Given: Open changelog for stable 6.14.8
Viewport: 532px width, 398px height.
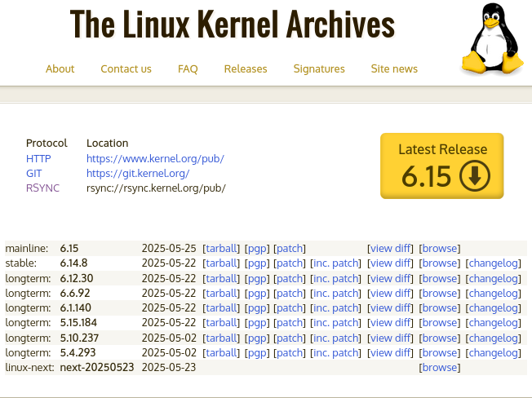Looking at the screenshot, I should (494, 263).
